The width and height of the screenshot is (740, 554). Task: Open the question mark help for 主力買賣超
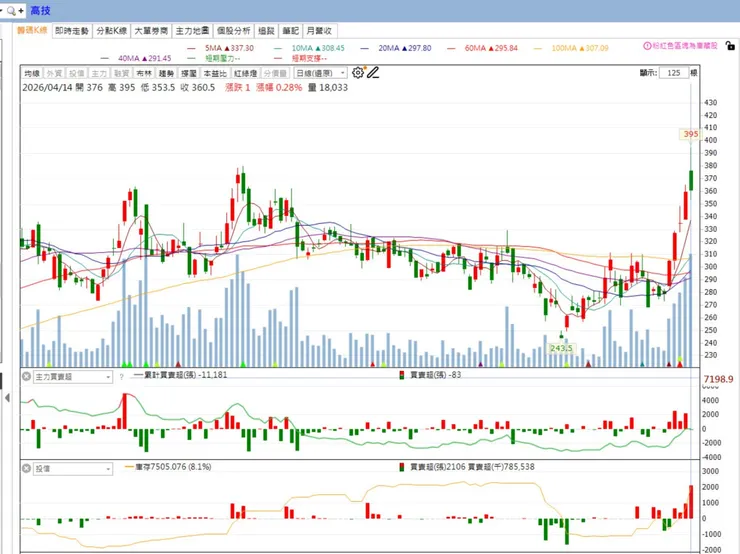pyautogui.click(x=121, y=377)
